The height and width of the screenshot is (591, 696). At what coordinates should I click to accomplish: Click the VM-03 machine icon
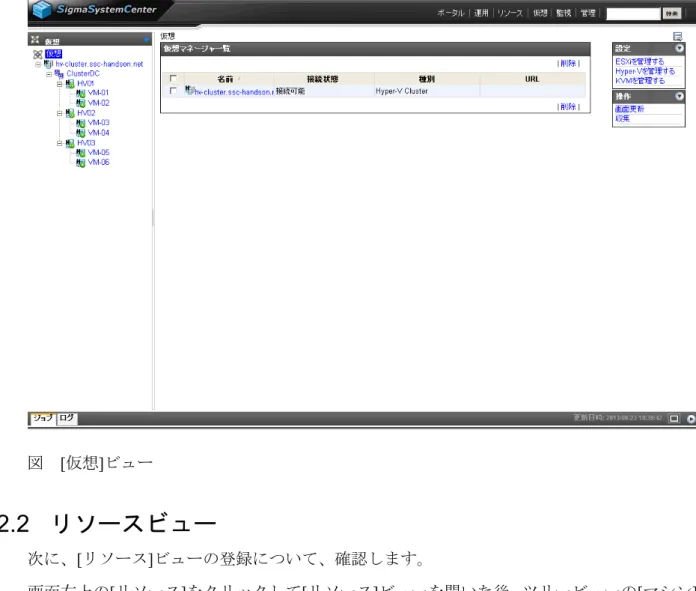pos(80,123)
